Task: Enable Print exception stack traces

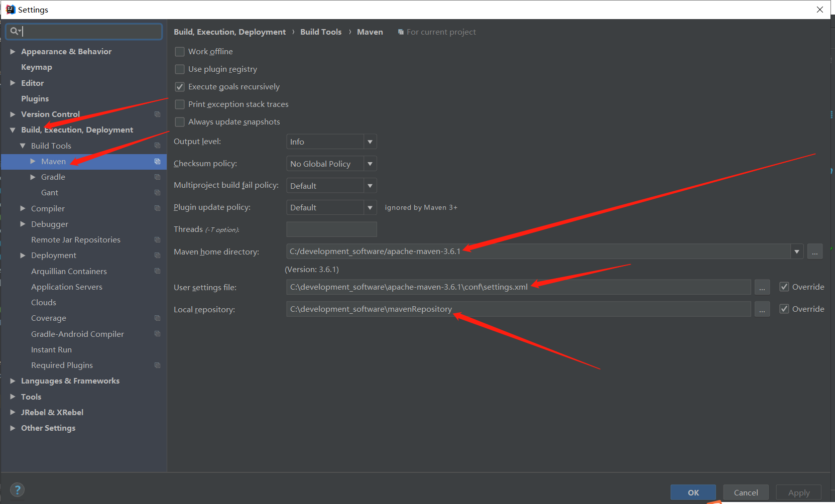Action: [180, 104]
